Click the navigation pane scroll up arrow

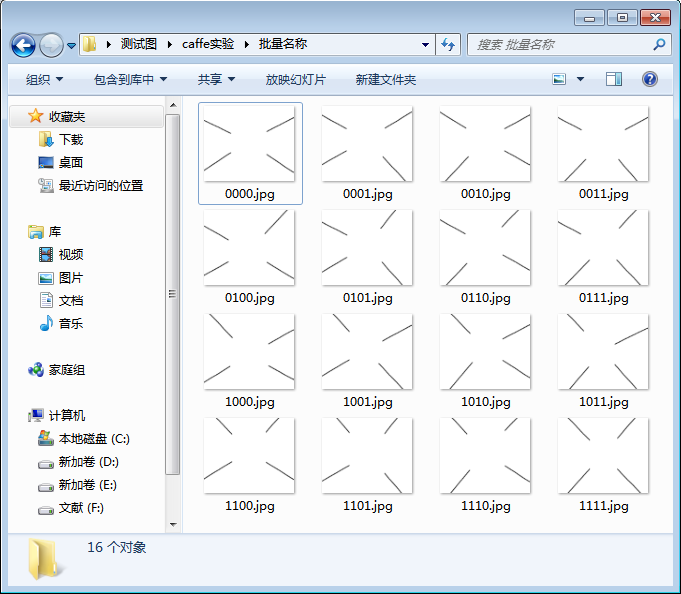(173, 105)
